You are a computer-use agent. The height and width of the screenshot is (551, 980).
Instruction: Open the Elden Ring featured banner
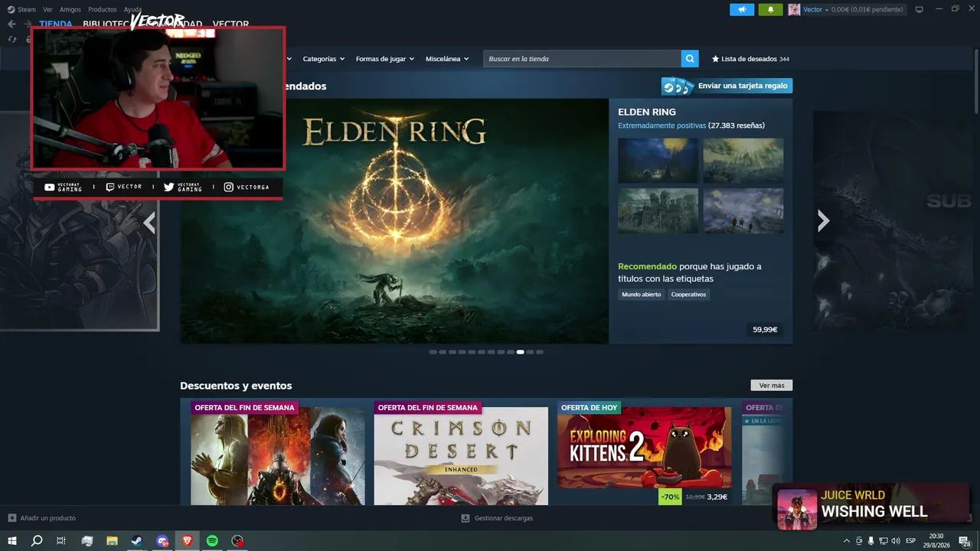[394, 221]
